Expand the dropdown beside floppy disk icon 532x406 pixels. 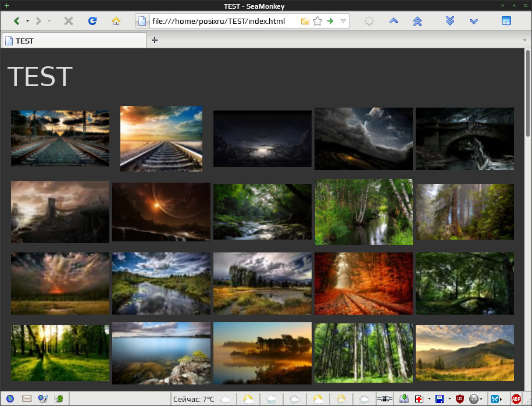(x=449, y=399)
